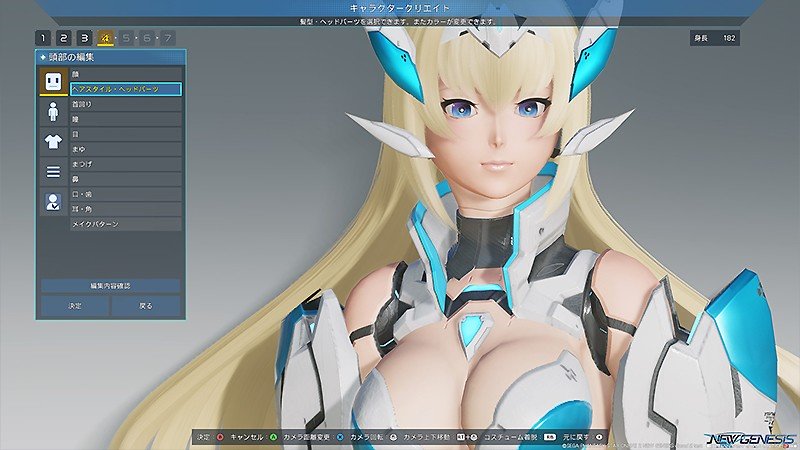Confirm with the 決定 button
This screenshot has height=450, width=800.
click(x=74, y=306)
